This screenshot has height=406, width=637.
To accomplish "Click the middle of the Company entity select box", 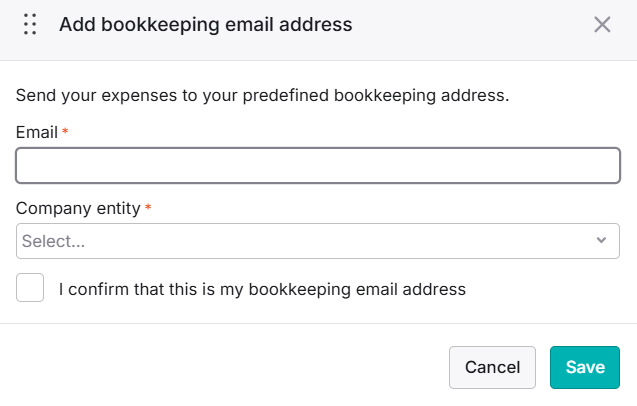I will (318, 241).
